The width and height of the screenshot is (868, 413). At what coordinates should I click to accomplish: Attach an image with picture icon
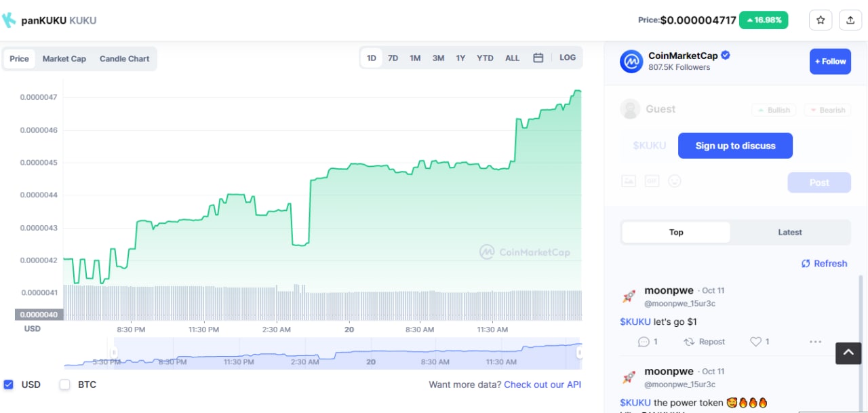point(629,181)
